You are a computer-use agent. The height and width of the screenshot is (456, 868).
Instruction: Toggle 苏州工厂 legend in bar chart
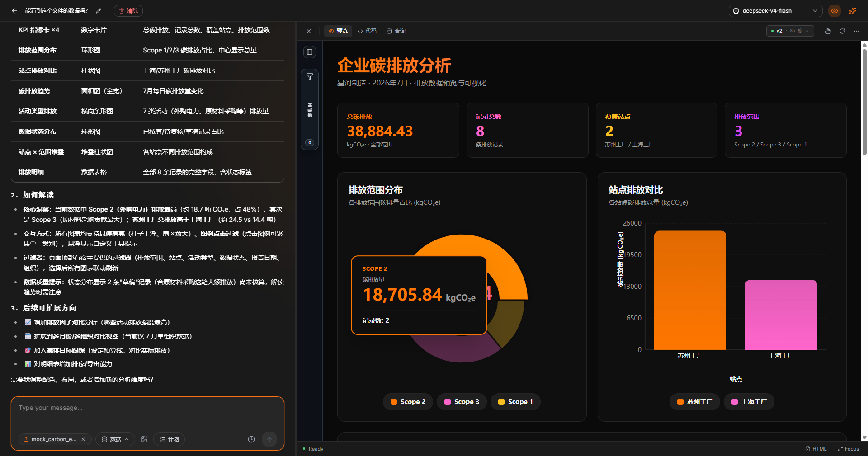(x=695, y=402)
